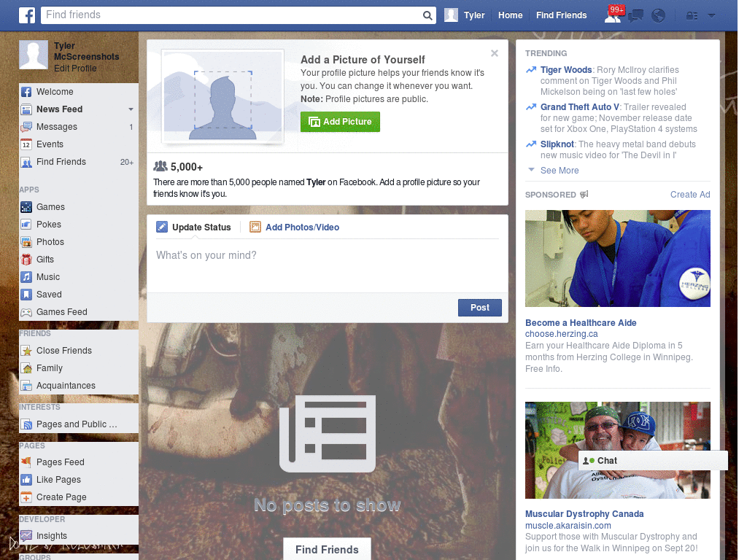This screenshot has height=560, width=747.
Task: Click choose.herzing.ca link
Action: coord(561,334)
